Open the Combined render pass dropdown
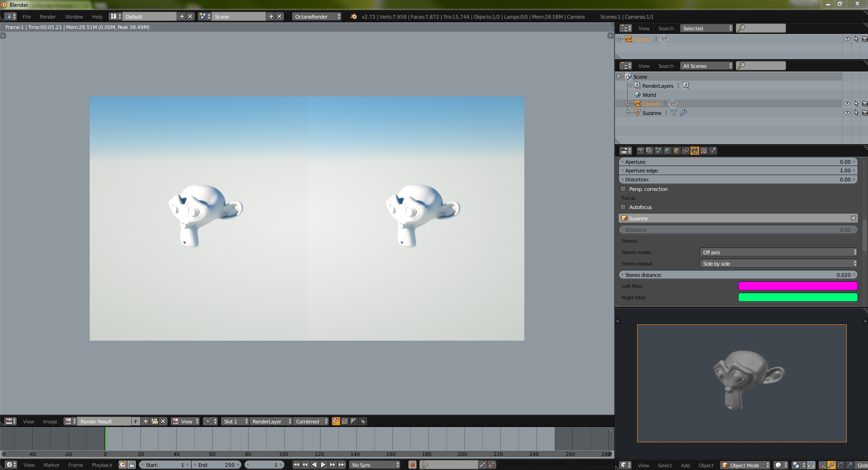Viewport: 868px width, 470px height. (x=311, y=421)
